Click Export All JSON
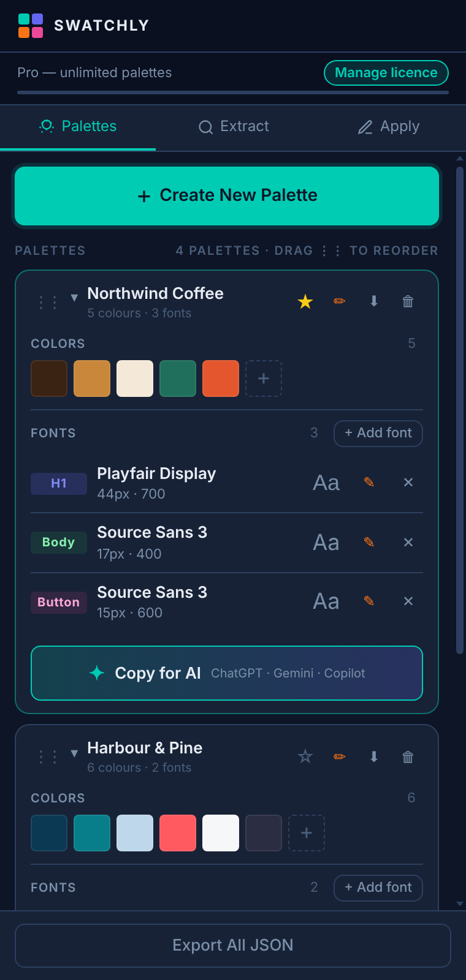This screenshot has height=980, width=466. 233,945
